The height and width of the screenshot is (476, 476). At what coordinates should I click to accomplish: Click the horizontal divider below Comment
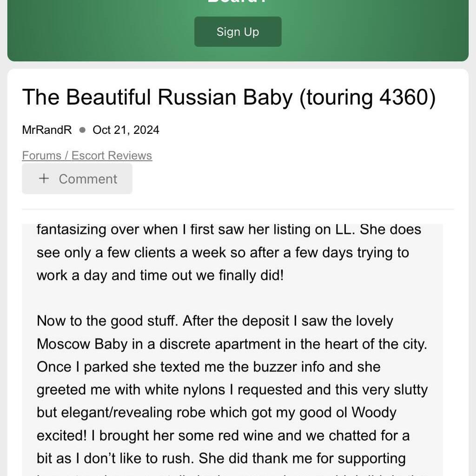[x=238, y=209]
